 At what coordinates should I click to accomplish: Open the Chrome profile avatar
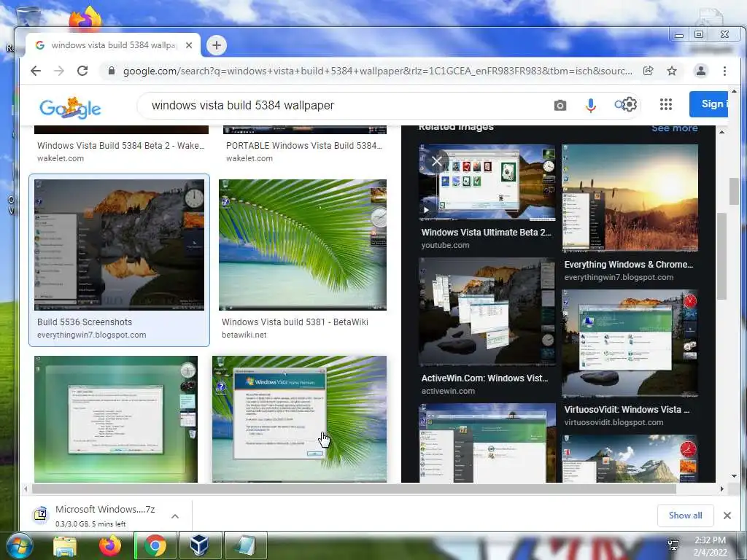701,71
